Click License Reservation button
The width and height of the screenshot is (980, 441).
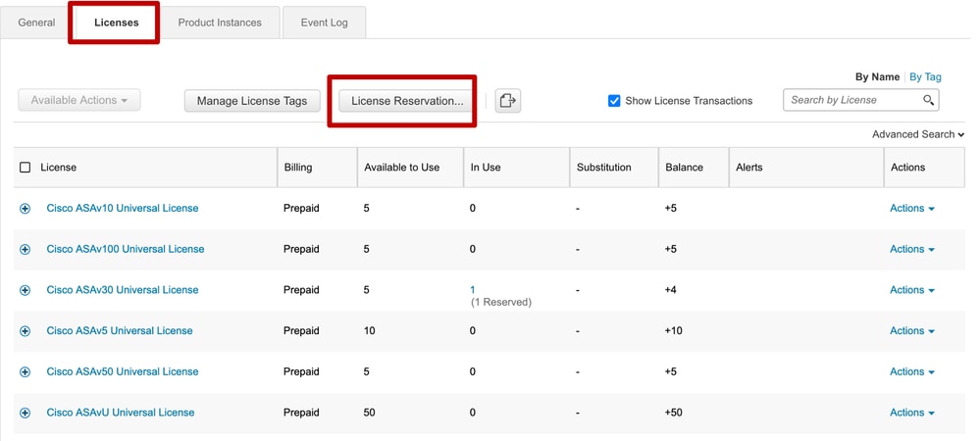407,101
